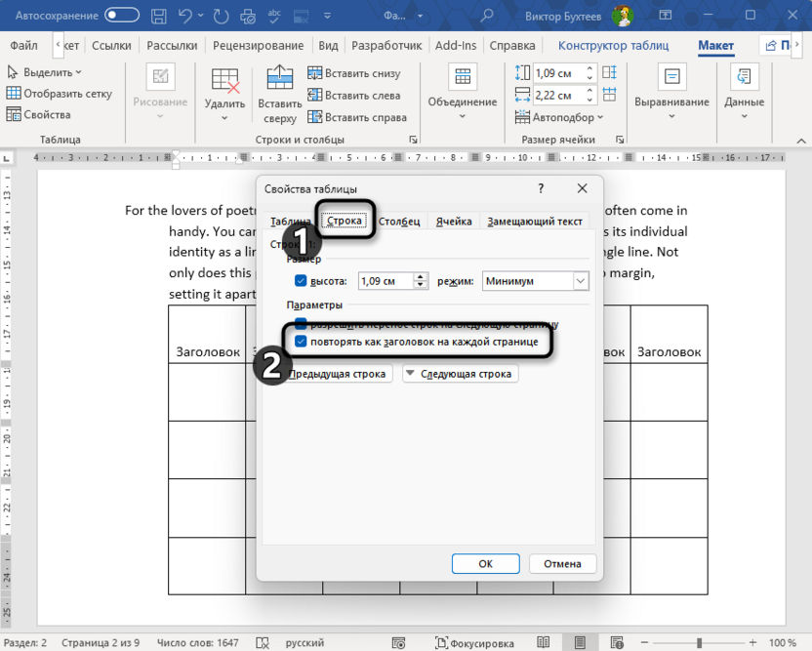The width and height of the screenshot is (812, 651).
Task: Open the Конструктор таблиц tab
Action: click(613, 46)
